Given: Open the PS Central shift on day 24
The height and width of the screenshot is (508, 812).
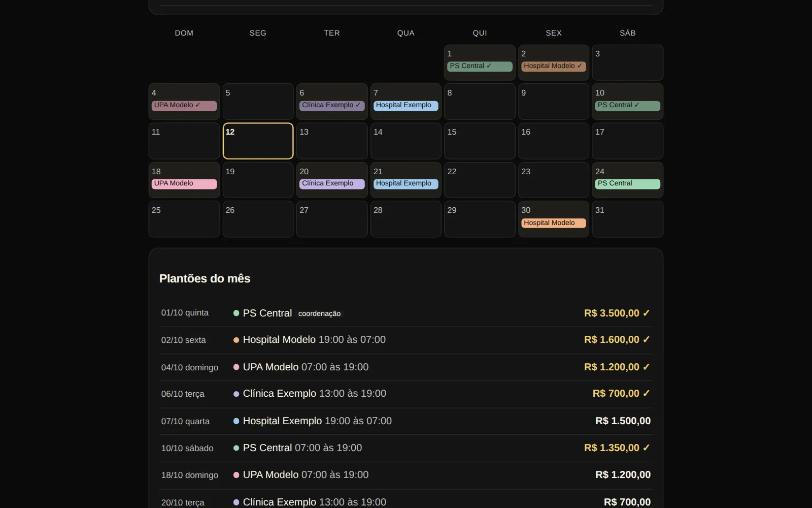Looking at the screenshot, I should 628,183.
